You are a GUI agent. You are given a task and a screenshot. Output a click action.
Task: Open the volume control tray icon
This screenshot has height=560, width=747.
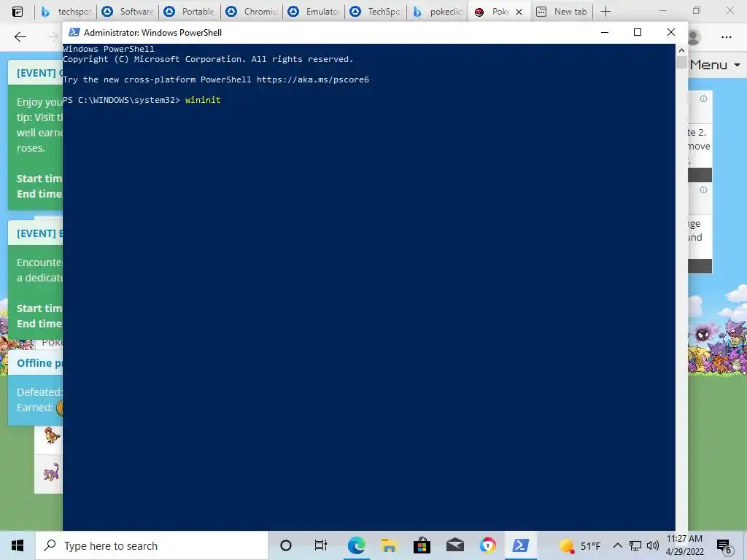653,545
